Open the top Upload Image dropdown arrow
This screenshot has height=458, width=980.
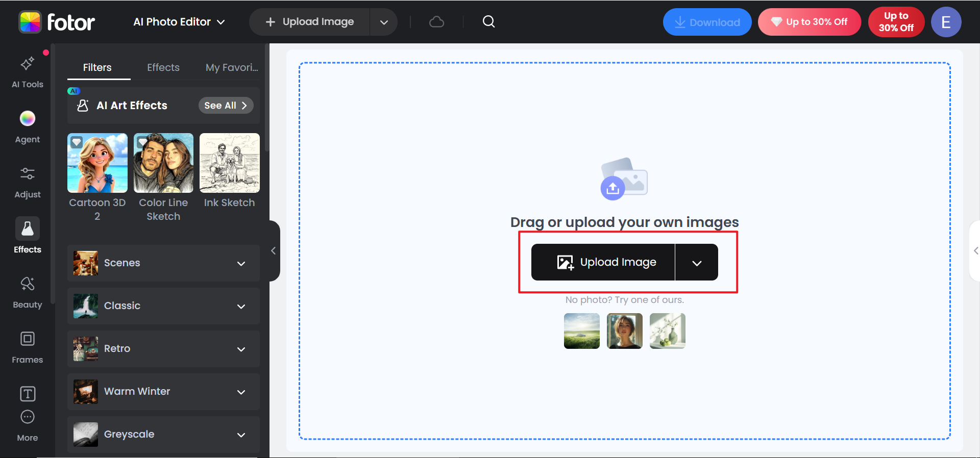click(384, 22)
